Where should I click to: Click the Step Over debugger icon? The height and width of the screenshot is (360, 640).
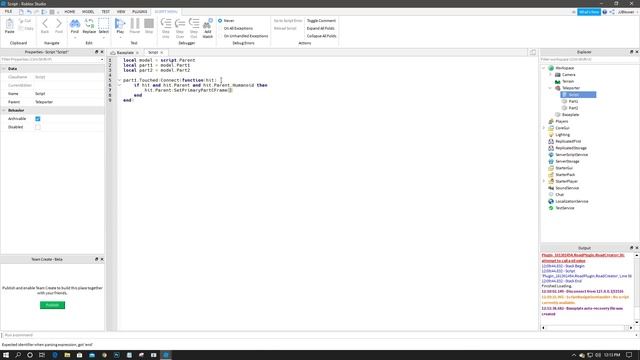[180, 23]
